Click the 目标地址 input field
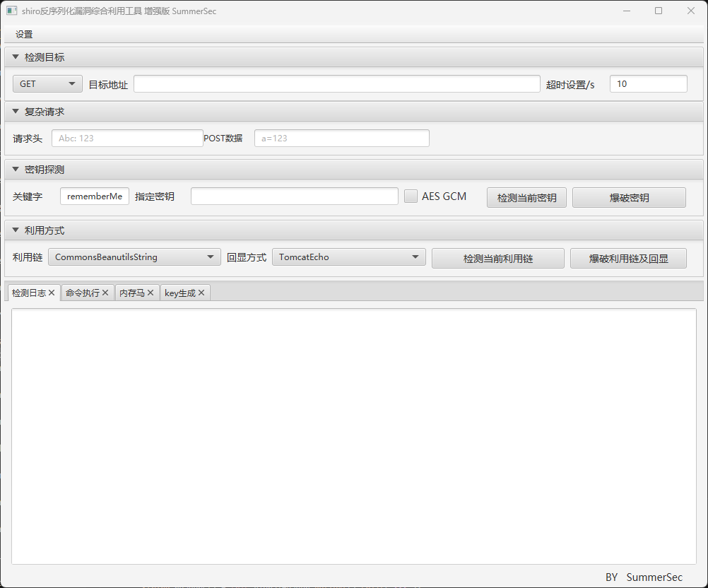This screenshot has height=588, width=708. [x=336, y=84]
